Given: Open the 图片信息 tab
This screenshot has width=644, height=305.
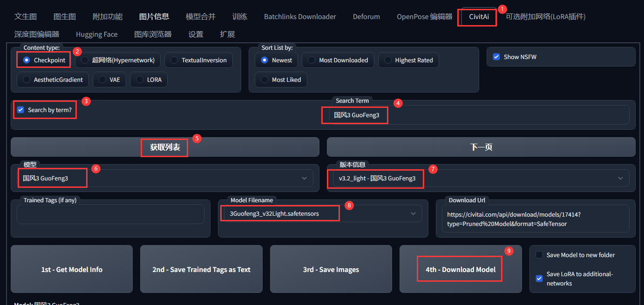Looking at the screenshot, I should click(154, 17).
